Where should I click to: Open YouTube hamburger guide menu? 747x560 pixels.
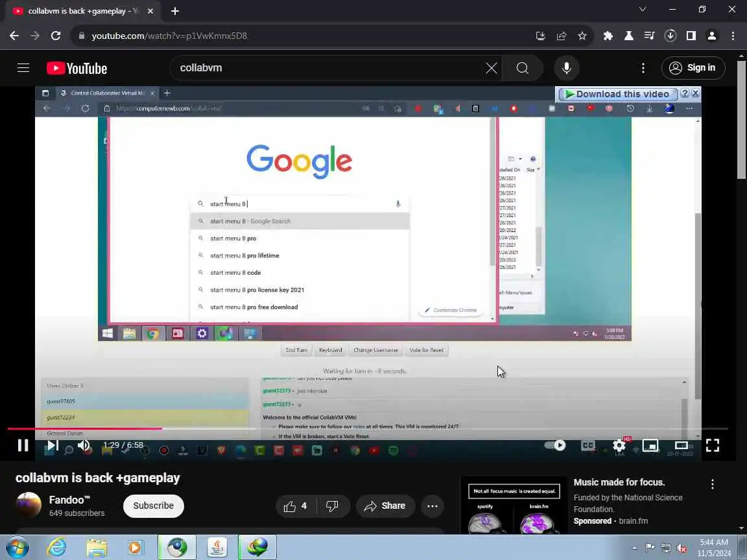pyautogui.click(x=23, y=68)
